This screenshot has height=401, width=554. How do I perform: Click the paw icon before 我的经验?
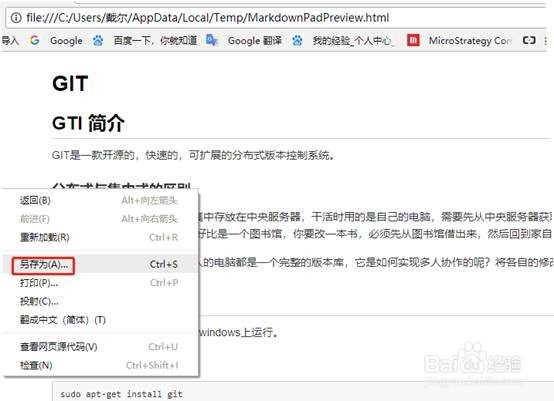pyautogui.click(x=297, y=41)
